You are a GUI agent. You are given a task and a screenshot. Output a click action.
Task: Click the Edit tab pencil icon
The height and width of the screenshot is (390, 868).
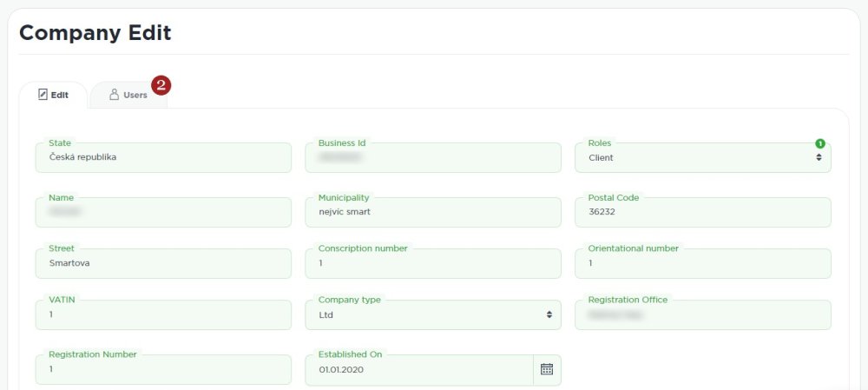point(43,95)
